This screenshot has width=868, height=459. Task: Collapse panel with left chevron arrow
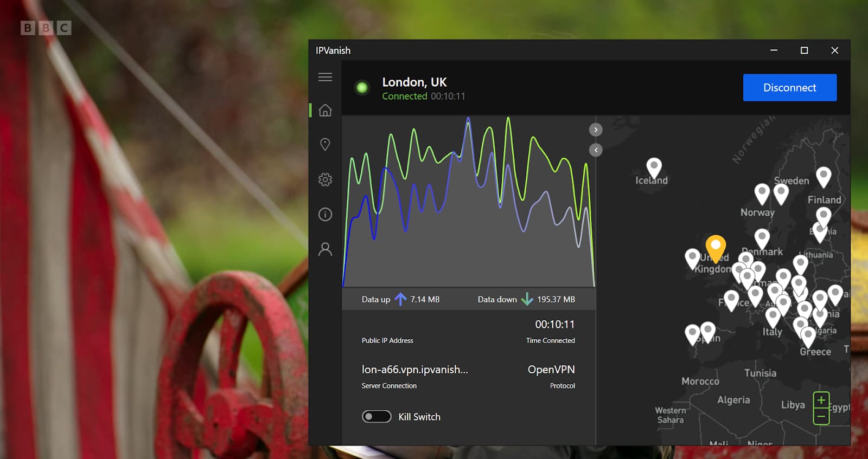pos(596,150)
